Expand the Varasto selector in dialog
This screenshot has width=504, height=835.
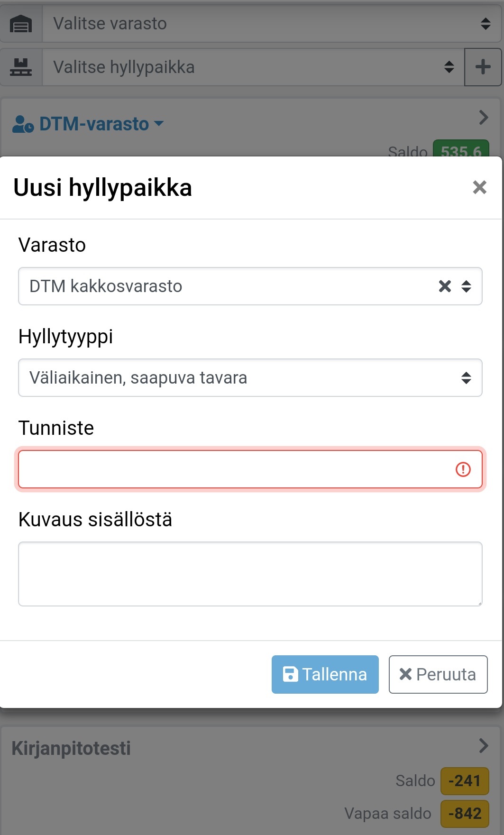(466, 286)
